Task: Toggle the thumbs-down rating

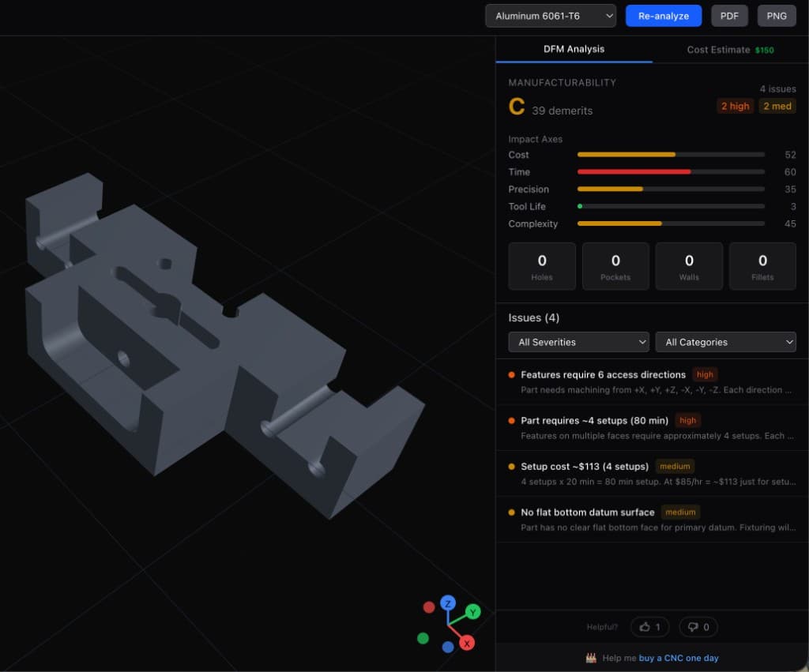Action: pos(698,626)
